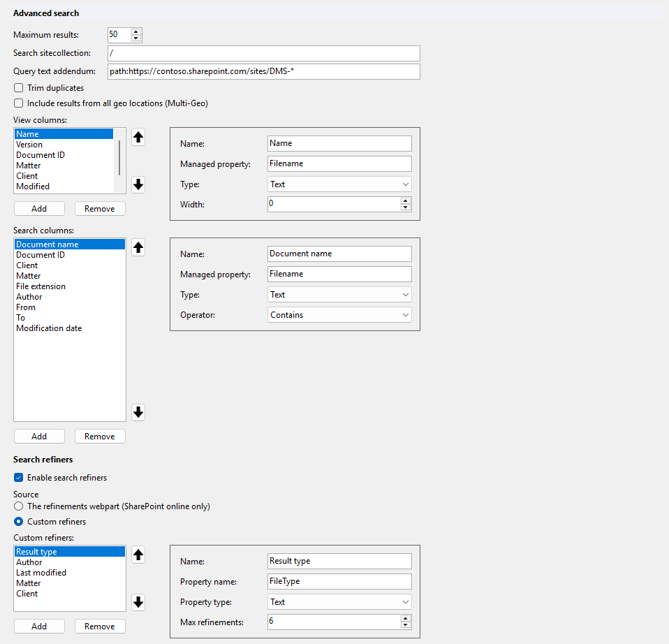Image resolution: width=669 pixels, height=644 pixels.
Task: Open the Property type dropdown
Action: point(339,602)
